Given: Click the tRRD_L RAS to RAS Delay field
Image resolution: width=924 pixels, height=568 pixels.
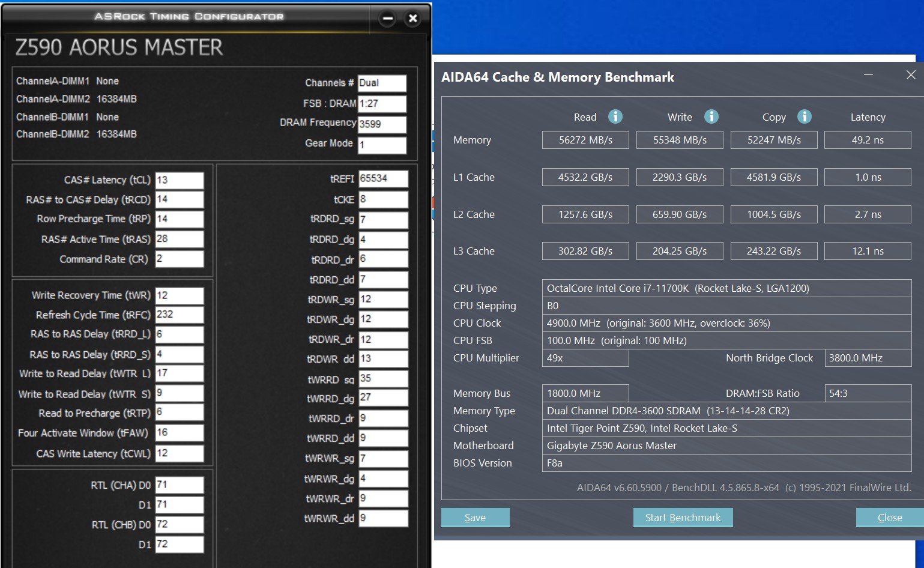Looking at the screenshot, I should click(180, 334).
